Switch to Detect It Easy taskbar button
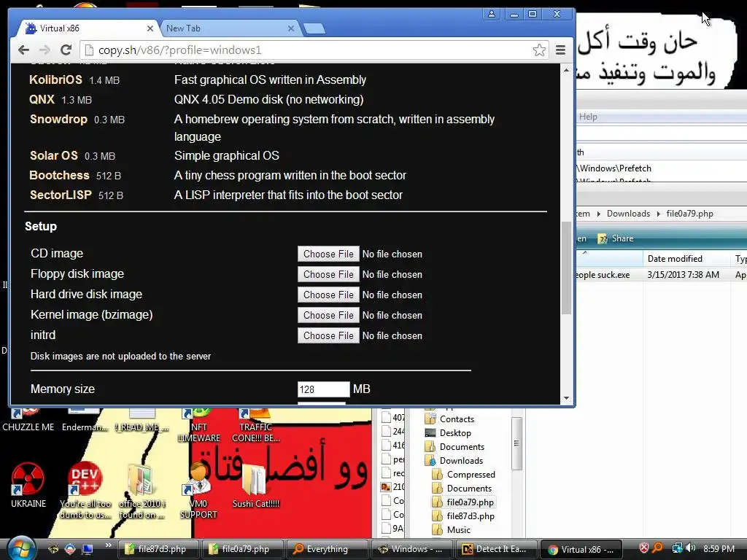Viewport: 747px width, 560px height. (x=496, y=549)
